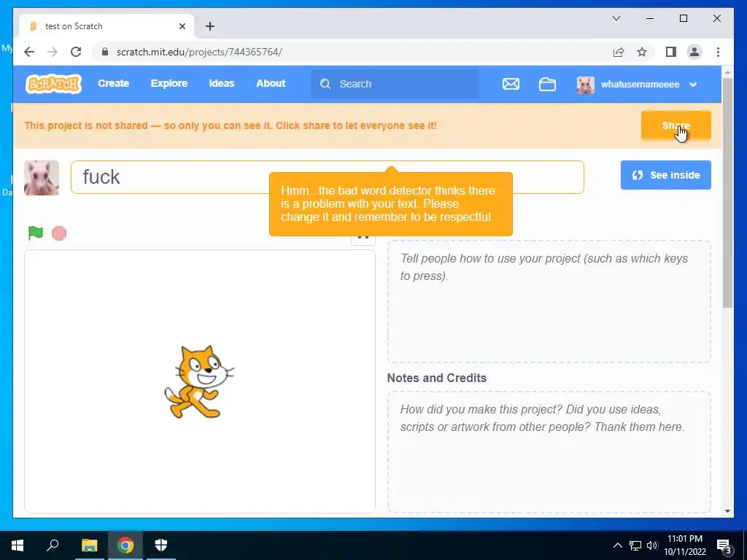Click the red stop button

tap(59, 233)
